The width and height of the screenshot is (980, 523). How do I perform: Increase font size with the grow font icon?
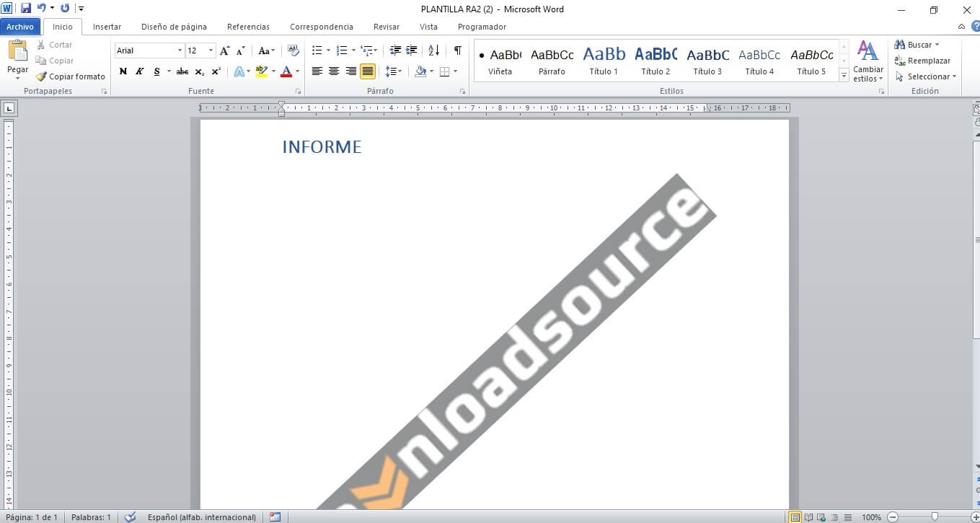click(x=225, y=50)
